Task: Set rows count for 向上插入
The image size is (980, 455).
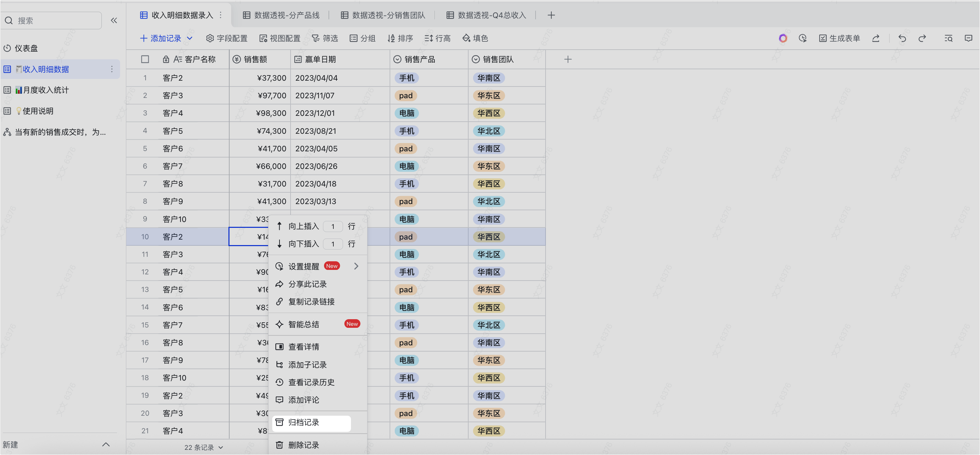Action: tap(333, 226)
